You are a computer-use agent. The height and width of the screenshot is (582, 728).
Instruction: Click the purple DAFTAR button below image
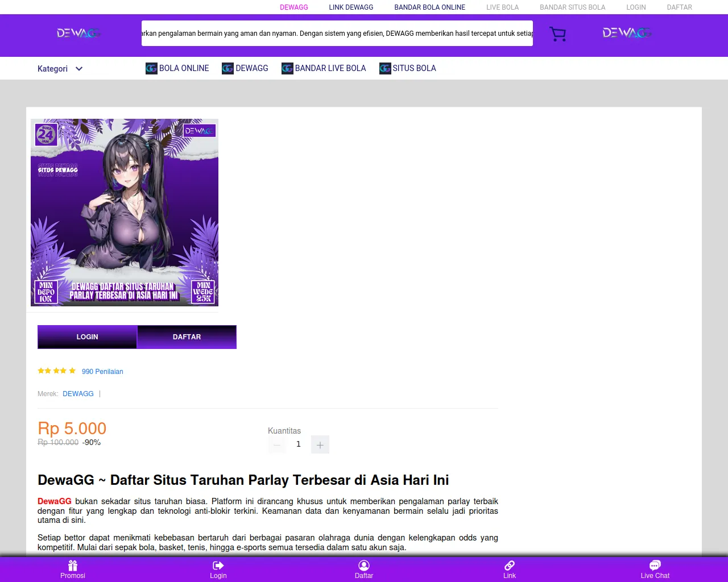pos(187,337)
